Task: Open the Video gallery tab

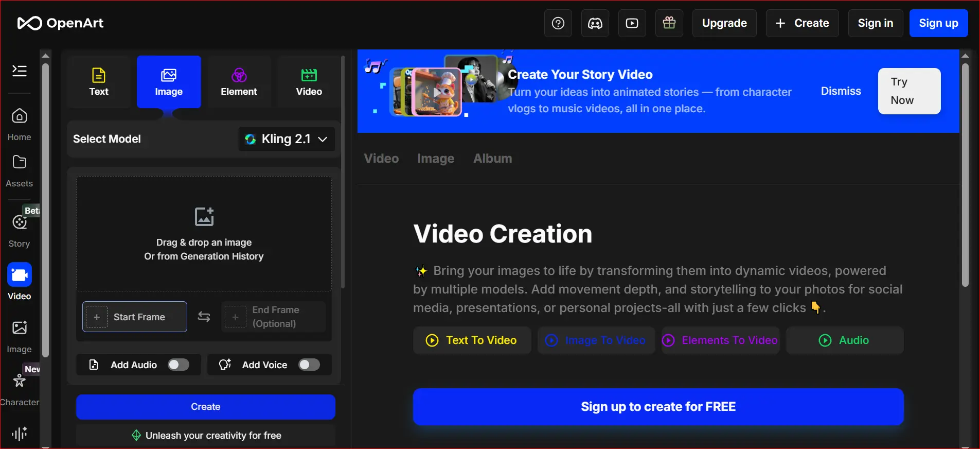Action: (x=381, y=159)
